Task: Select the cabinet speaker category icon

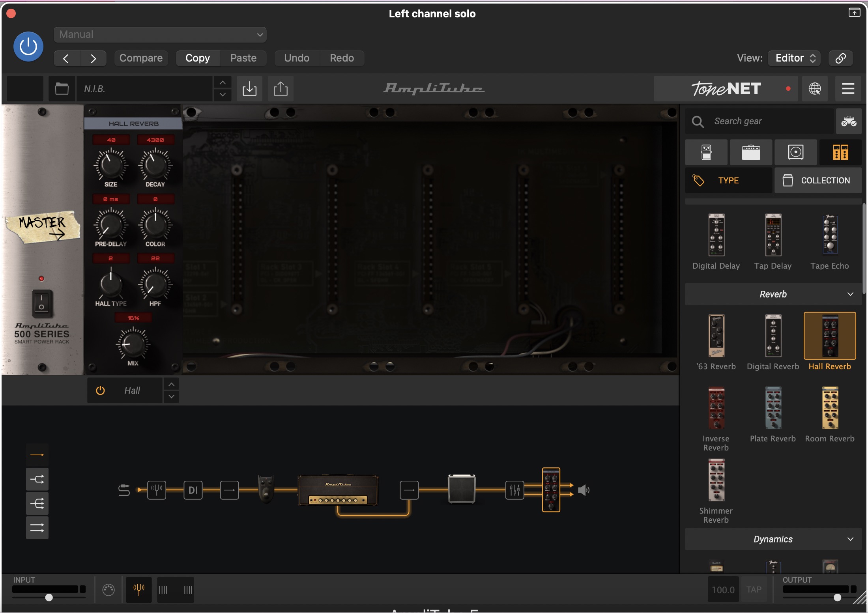Action: 795,152
